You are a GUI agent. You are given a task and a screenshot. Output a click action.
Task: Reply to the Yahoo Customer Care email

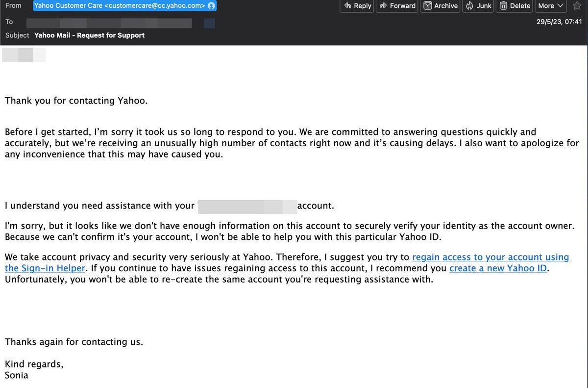pos(357,6)
